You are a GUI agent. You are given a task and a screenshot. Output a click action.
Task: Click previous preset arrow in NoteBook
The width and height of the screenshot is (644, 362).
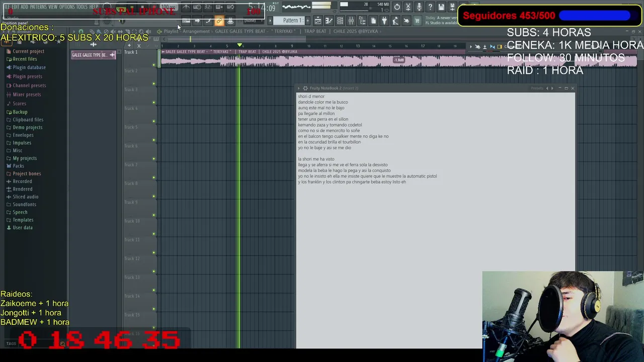(x=547, y=88)
